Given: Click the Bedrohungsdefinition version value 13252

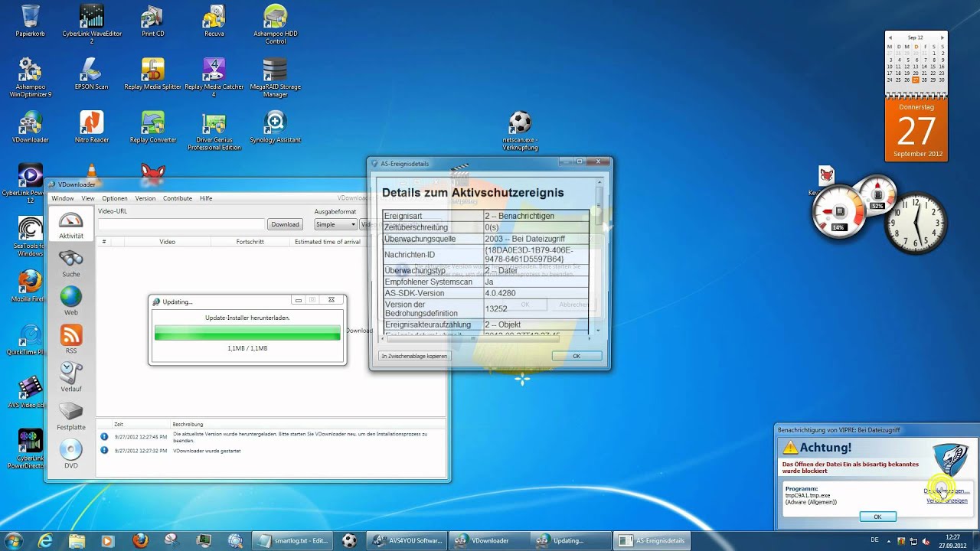Looking at the screenshot, I should [x=496, y=309].
